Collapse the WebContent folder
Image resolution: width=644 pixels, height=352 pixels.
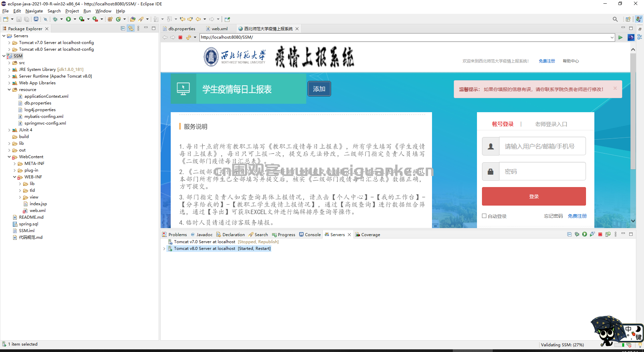pyautogui.click(x=9, y=157)
